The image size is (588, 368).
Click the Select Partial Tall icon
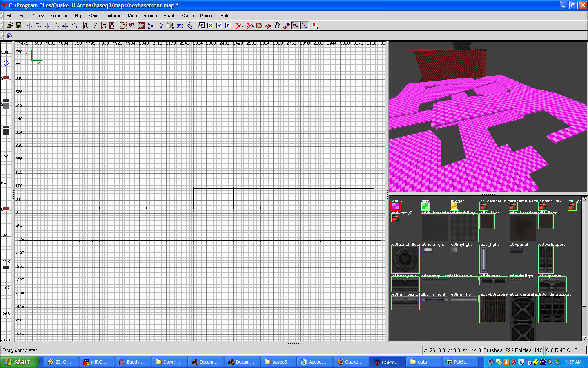click(x=103, y=25)
